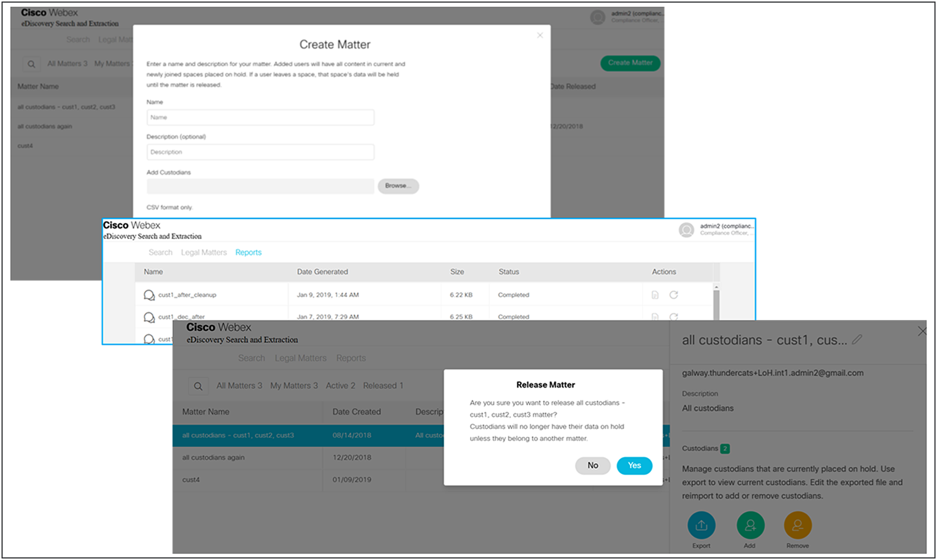Viewport: 937px width, 560px height.
Task: Click chat icon for cust1_dec_after report
Action: click(x=149, y=317)
